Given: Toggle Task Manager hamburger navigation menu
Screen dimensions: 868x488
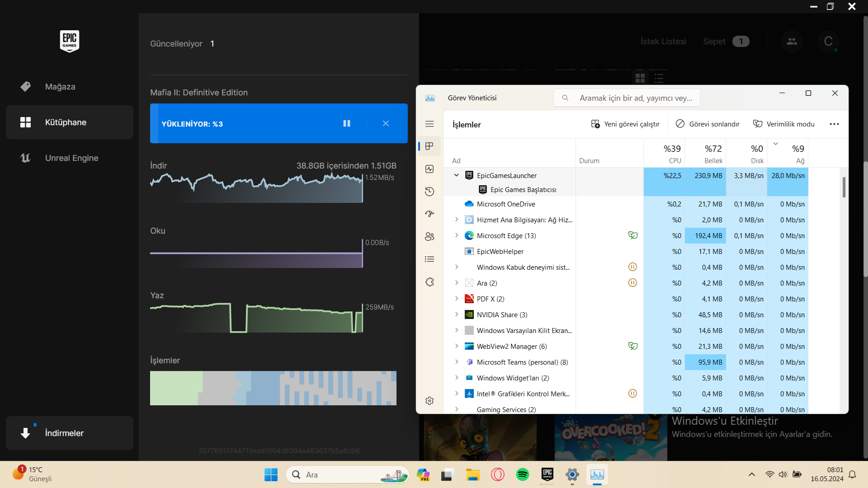Looking at the screenshot, I should [429, 124].
